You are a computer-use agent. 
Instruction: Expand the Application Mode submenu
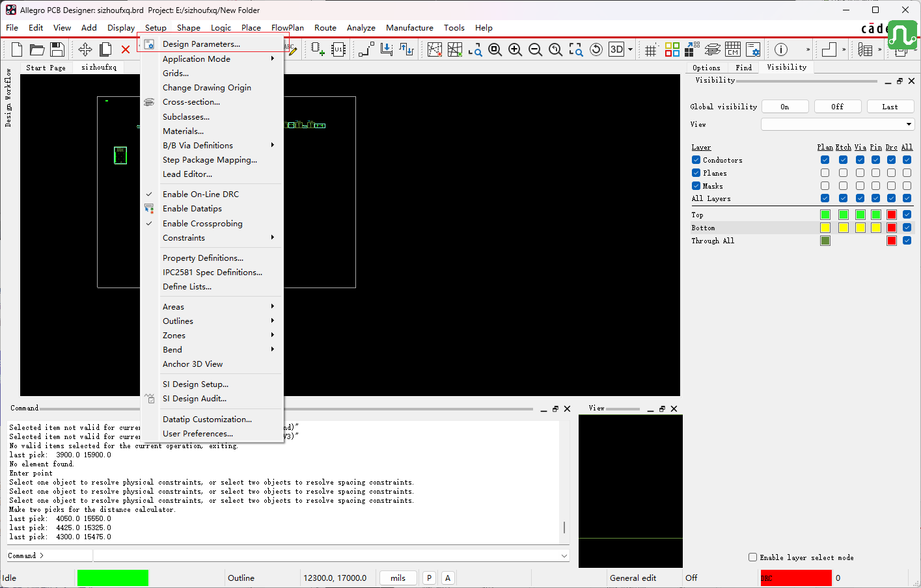click(x=212, y=59)
